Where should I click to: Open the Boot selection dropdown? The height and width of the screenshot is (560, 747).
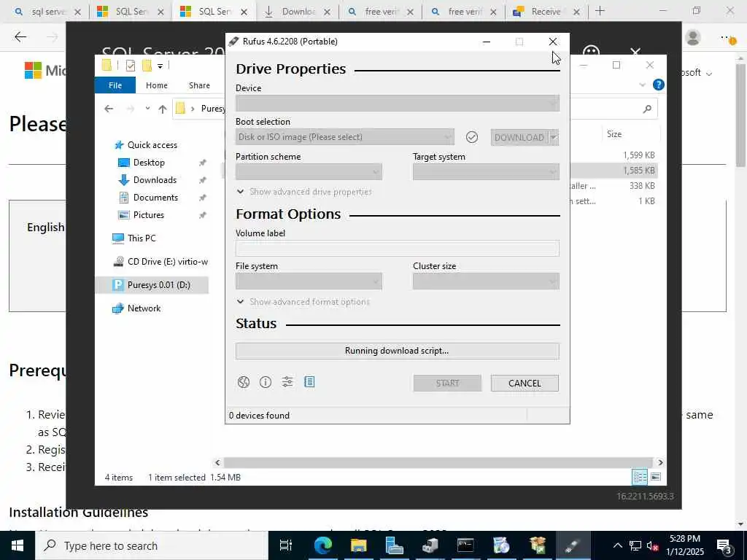click(345, 137)
